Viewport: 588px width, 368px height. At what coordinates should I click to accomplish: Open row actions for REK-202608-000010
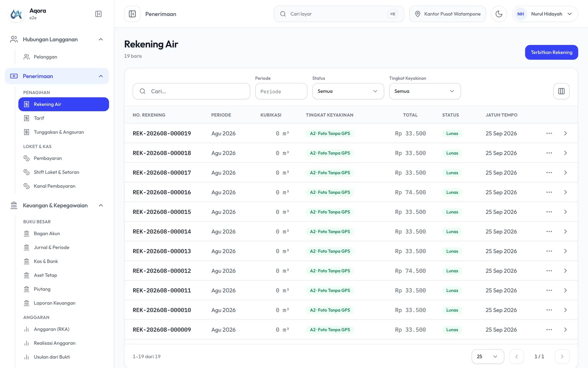pyautogui.click(x=549, y=310)
